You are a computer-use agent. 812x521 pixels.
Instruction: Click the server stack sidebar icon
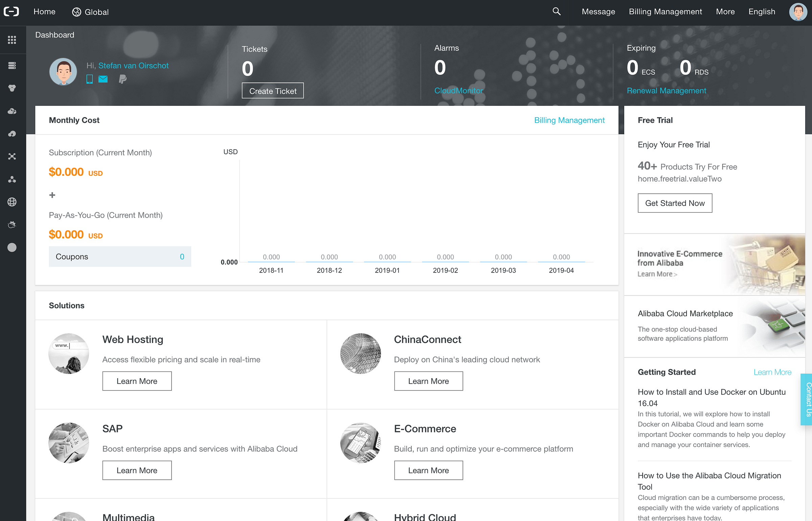12,66
